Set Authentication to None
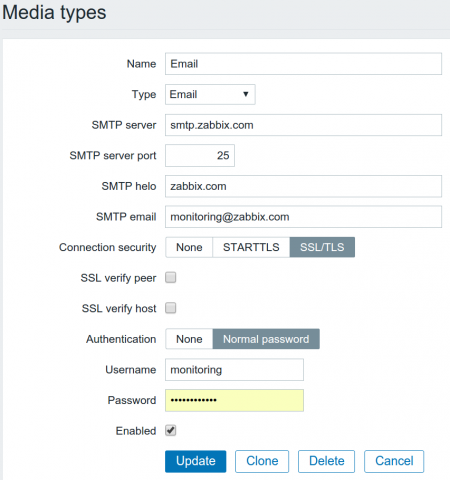 click(x=189, y=339)
